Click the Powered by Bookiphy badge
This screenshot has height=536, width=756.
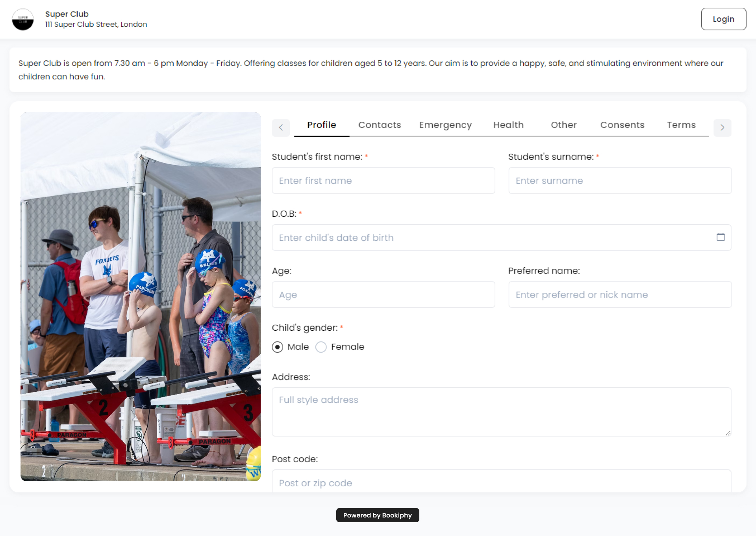pyautogui.click(x=377, y=515)
